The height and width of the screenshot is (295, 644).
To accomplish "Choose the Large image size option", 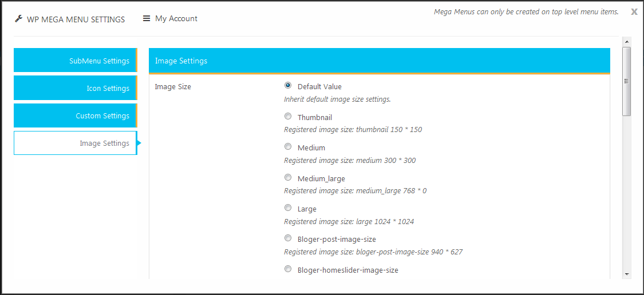I will [x=288, y=208].
